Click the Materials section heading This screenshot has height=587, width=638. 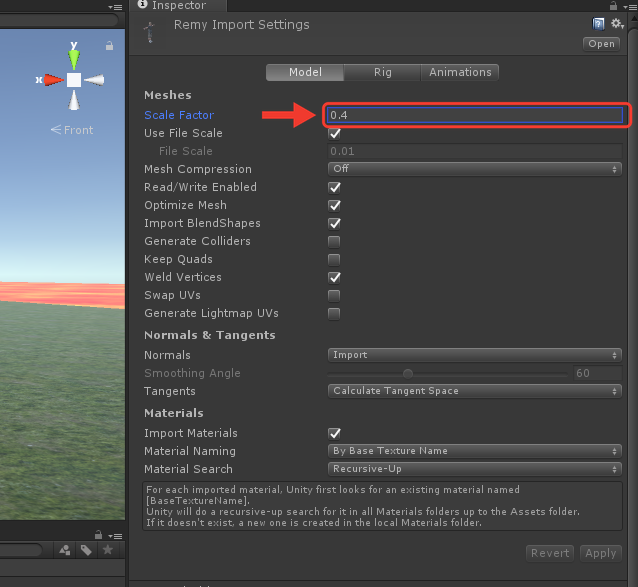click(x=174, y=413)
